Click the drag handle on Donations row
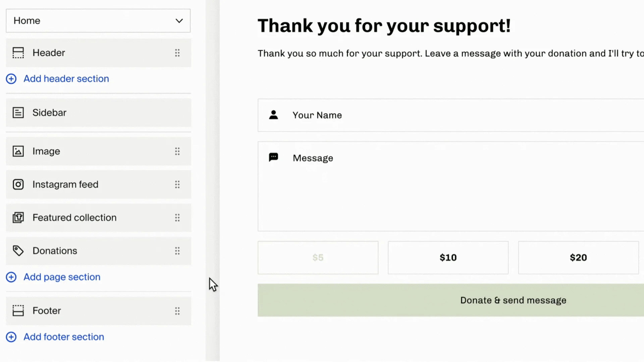This screenshot has height=362, width=644. click(x=177, y=251)
